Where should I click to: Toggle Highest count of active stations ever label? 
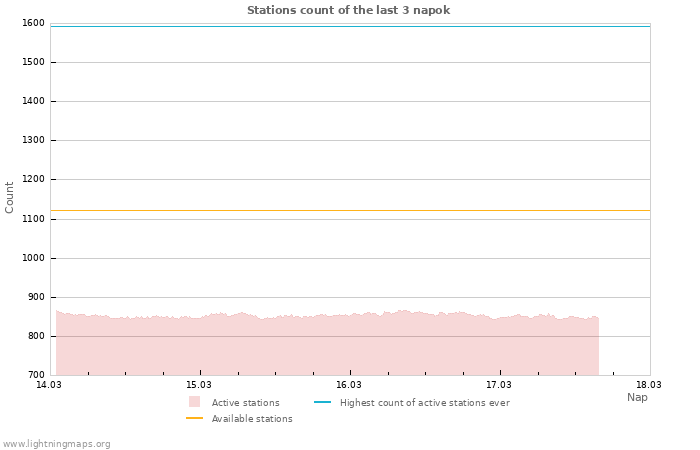click(x=424, y=403)
